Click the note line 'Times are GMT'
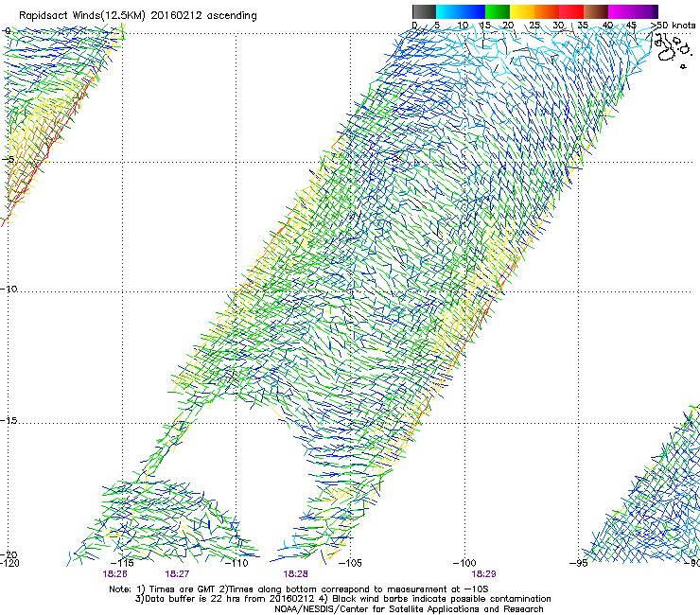Image resolution: width=700 pixels, height=615 pixels. (298, 589)
